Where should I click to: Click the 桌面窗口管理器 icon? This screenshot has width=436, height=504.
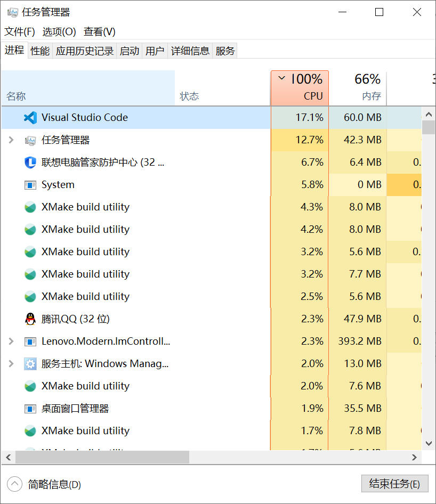30,409
